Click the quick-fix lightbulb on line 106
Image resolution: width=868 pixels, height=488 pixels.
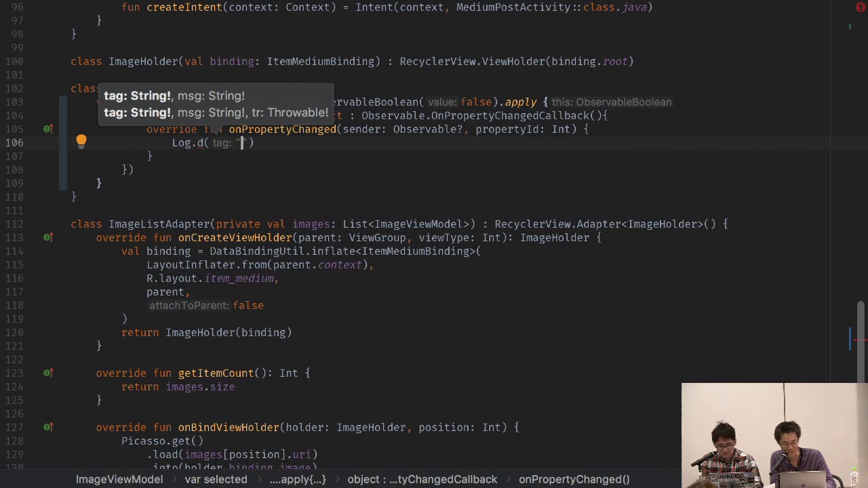tap(81, 141)
